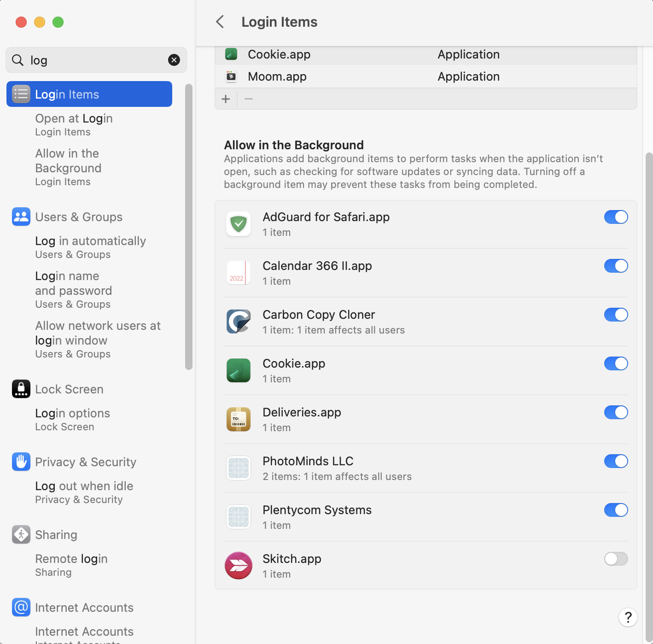653x644 pixels.
Task: Select Open at Login search result
Action: click(74, 125)
